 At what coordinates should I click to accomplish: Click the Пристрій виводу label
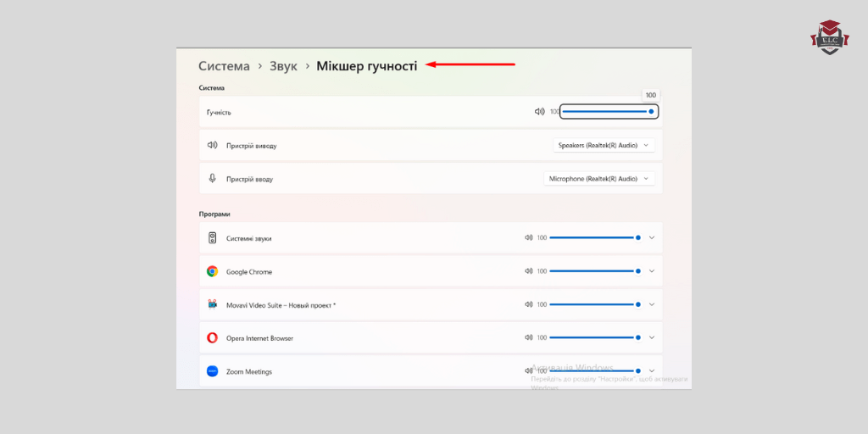pos(251,146)
